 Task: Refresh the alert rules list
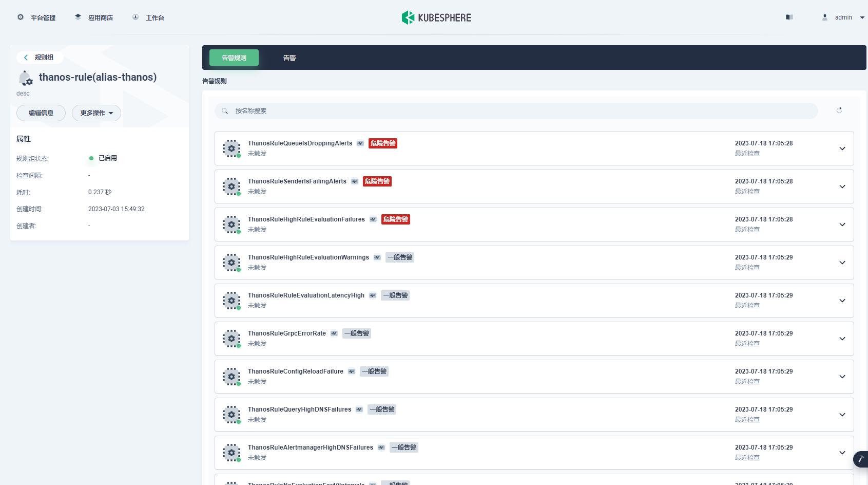pyautogui.click(x=839, y=110)
